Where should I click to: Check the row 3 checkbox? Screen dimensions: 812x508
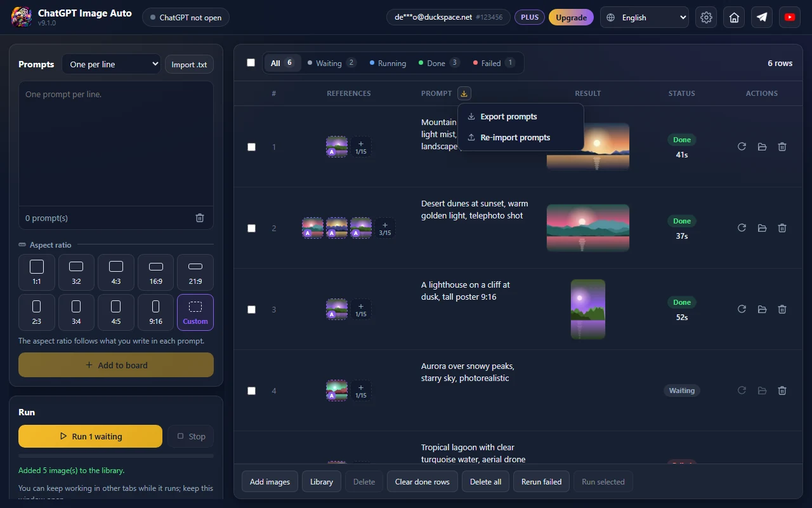(251, 309)
